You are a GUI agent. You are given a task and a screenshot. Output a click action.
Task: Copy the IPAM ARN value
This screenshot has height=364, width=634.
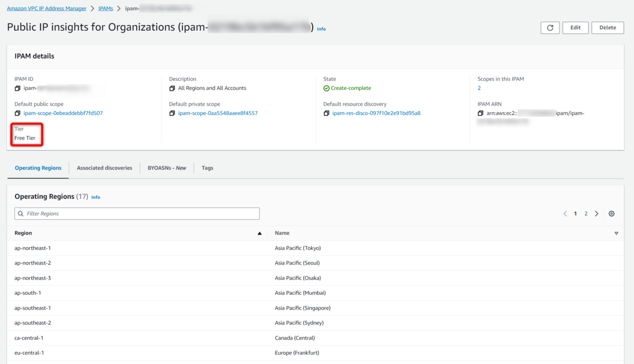click(x=480, y=113)
